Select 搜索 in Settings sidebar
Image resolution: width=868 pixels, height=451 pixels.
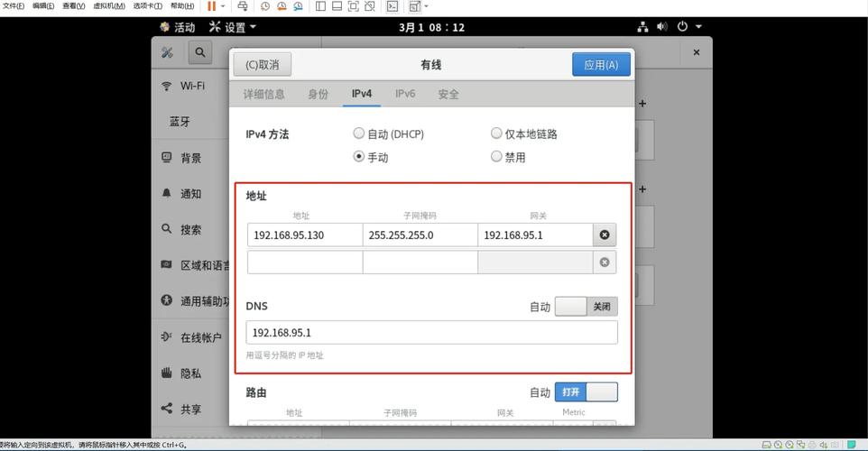coord(189,229)
